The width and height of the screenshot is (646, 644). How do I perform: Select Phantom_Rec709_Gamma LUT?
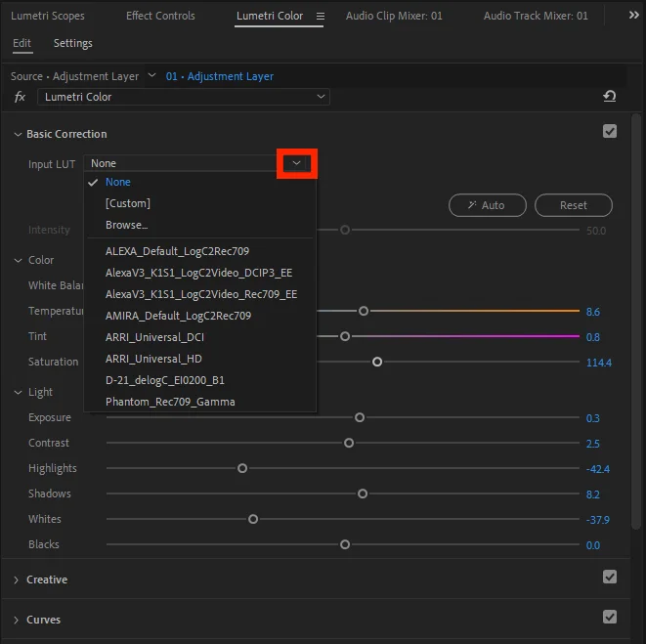199,402
